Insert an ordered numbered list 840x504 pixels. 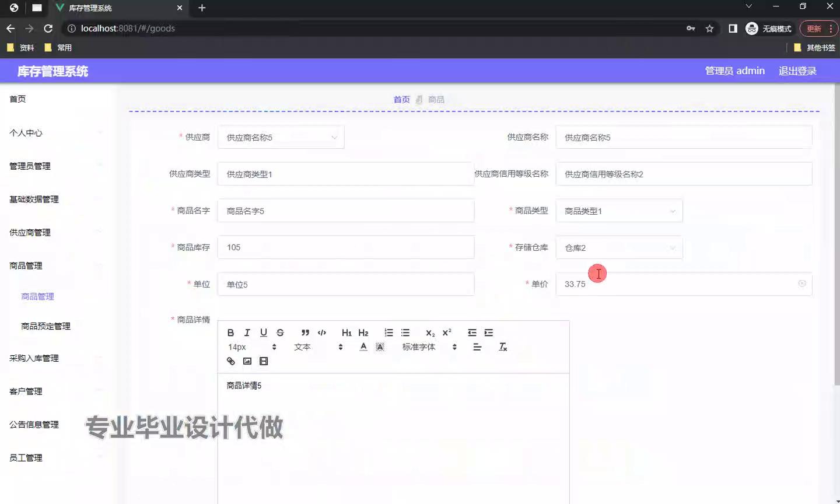pyautogui.click(x=388, y=332)
